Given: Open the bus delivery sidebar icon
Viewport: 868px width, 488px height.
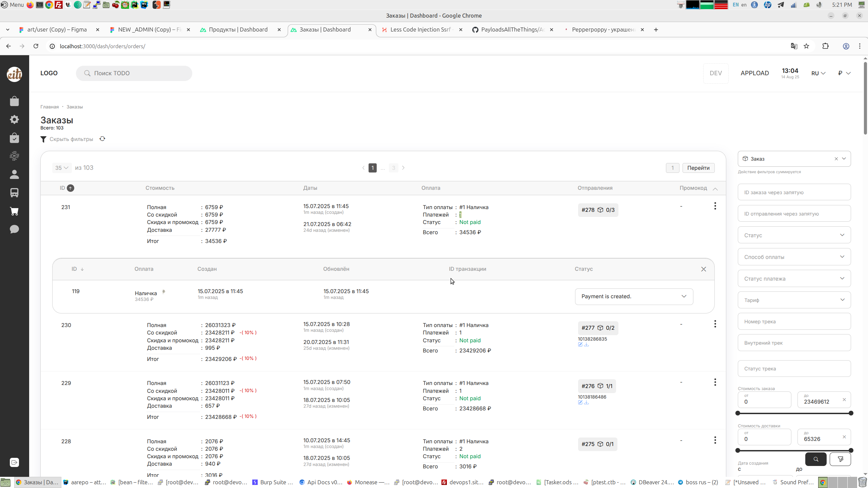Looking at the screenshot, I should pyautogui.click(x=14, y=193).
